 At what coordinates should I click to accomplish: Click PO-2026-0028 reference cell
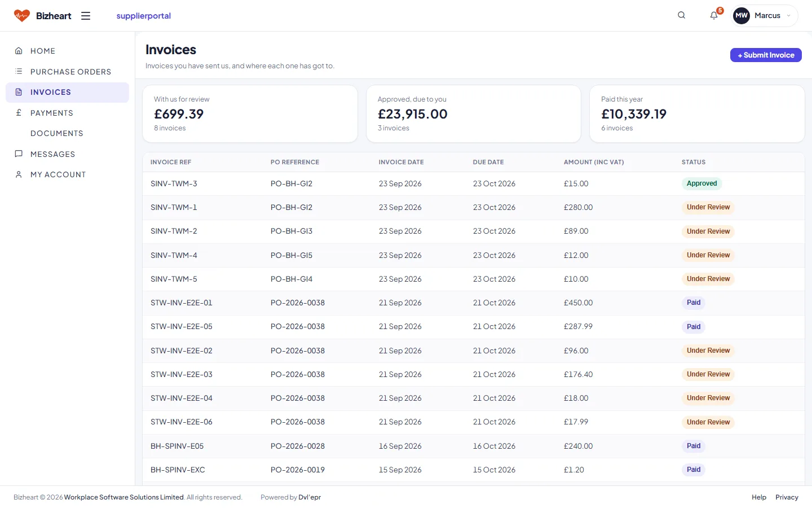pyautogui.click(x=298, y=446)
